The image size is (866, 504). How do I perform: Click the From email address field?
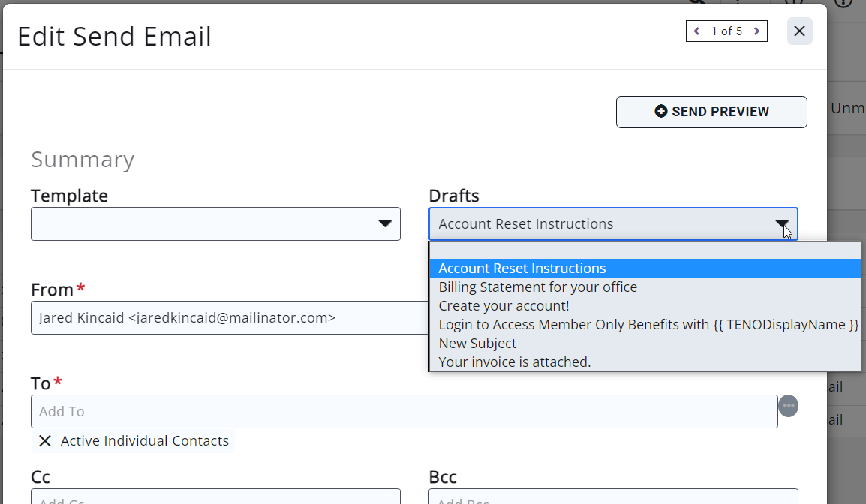(x=225, y=318)
